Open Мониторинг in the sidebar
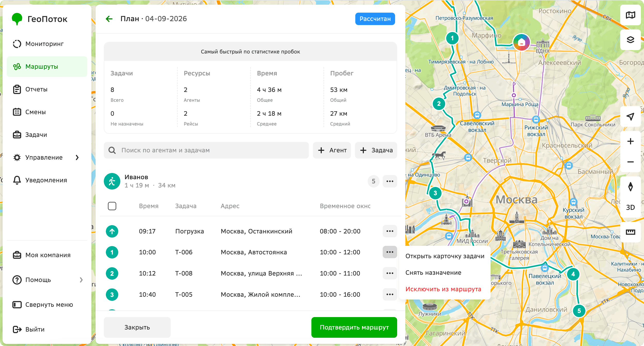Viewport: 644px width, 346px height. point(47,44)
